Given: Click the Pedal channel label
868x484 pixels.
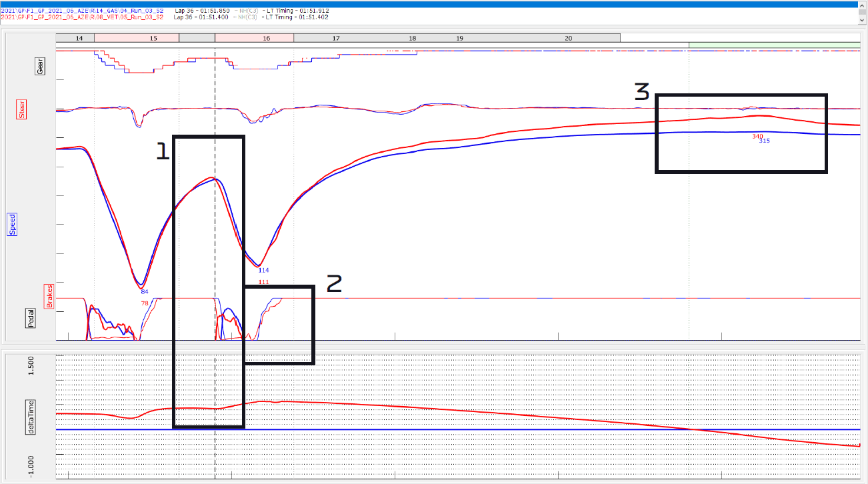Looking at the screenshot, I should (x=31, y=319).
